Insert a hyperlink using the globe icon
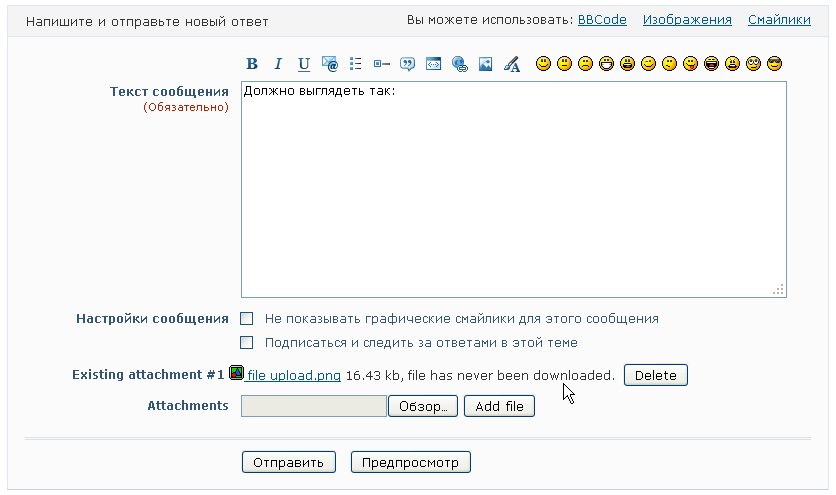This screenshot has width=836, height=495. click(460, 64)
